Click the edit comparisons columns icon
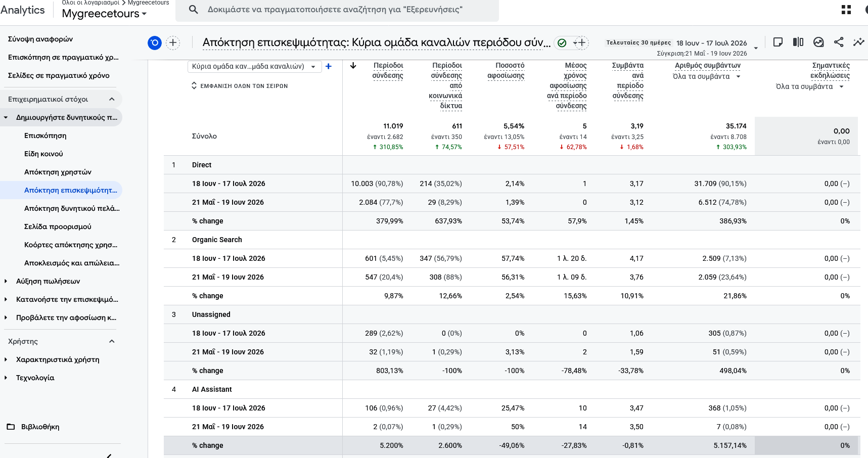Image resolution: width=868 pixels, height=458 pixels. pyautogui.click(x=798, y=42)
